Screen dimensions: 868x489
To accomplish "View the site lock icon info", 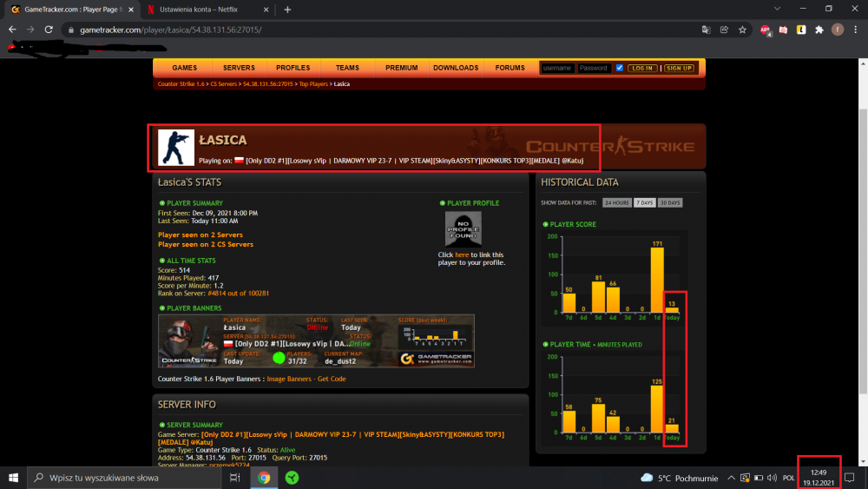I will [71, 30].
